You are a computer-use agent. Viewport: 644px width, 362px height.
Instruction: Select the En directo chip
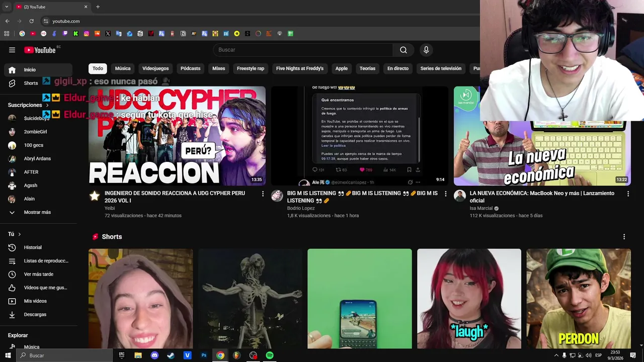click(398, 68)
